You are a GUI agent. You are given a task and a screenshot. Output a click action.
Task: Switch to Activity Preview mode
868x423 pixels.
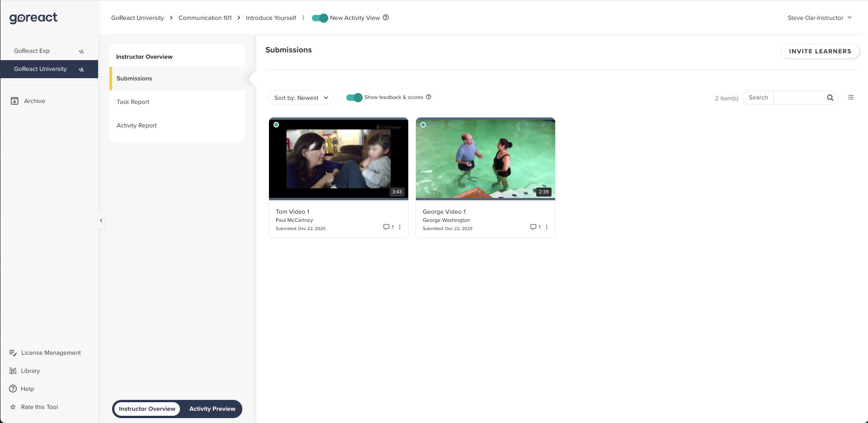212,409
